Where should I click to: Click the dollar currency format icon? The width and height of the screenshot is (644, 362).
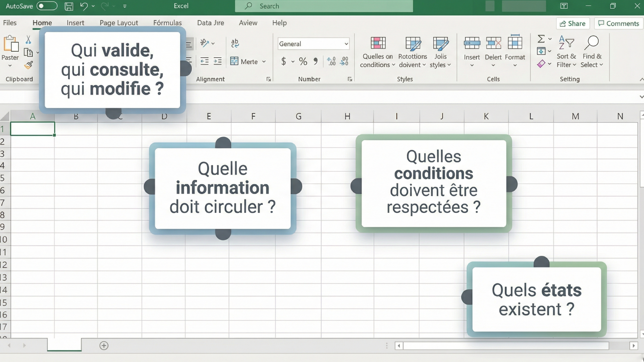click(284, 61)
